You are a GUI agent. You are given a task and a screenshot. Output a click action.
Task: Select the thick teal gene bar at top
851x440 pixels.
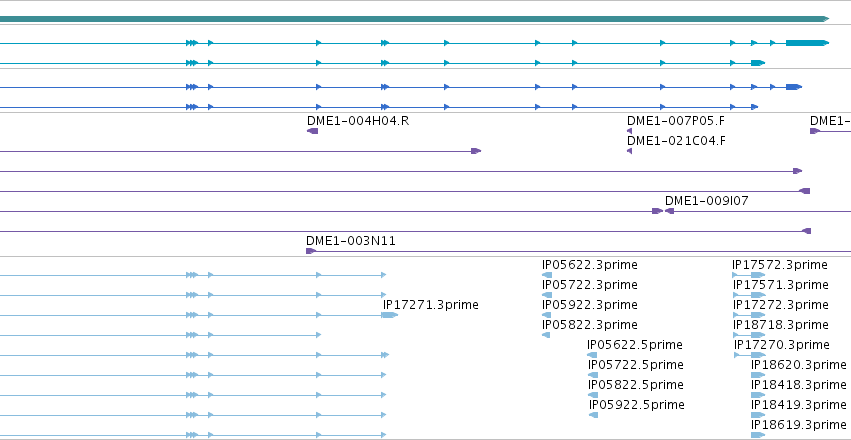point(415,19)
